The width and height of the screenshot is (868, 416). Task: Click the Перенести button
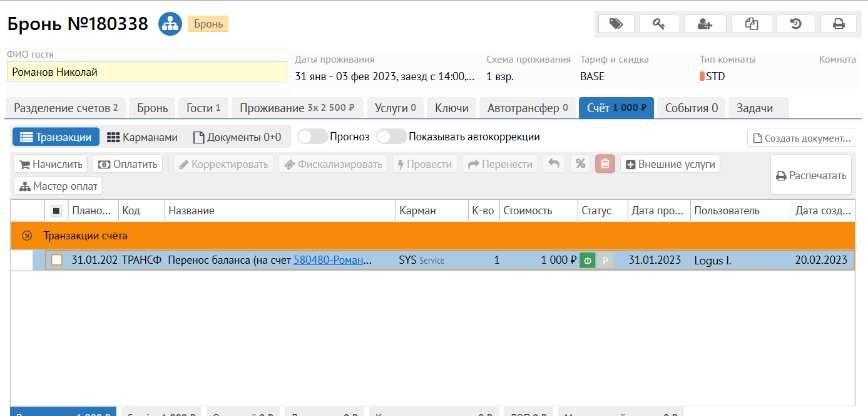click(500, 164)
